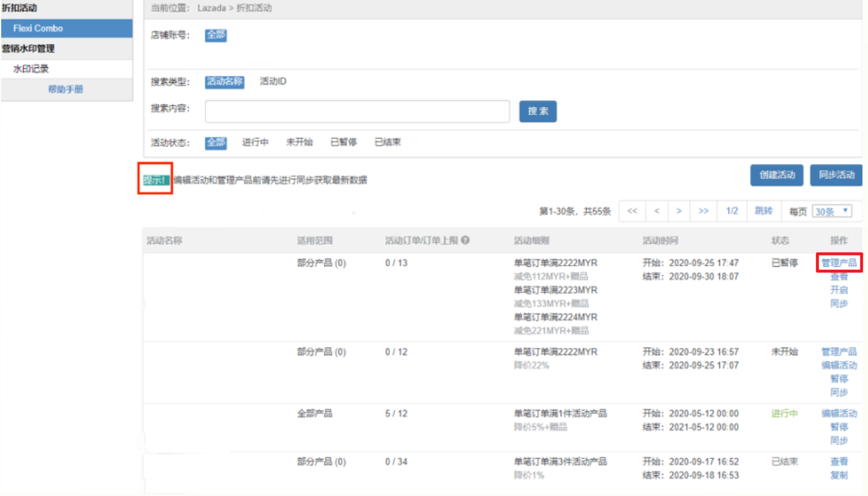The height and width of the screenshot is (496, 868).
Task: Filter activity status by 进行中
Action: point(255,142)
